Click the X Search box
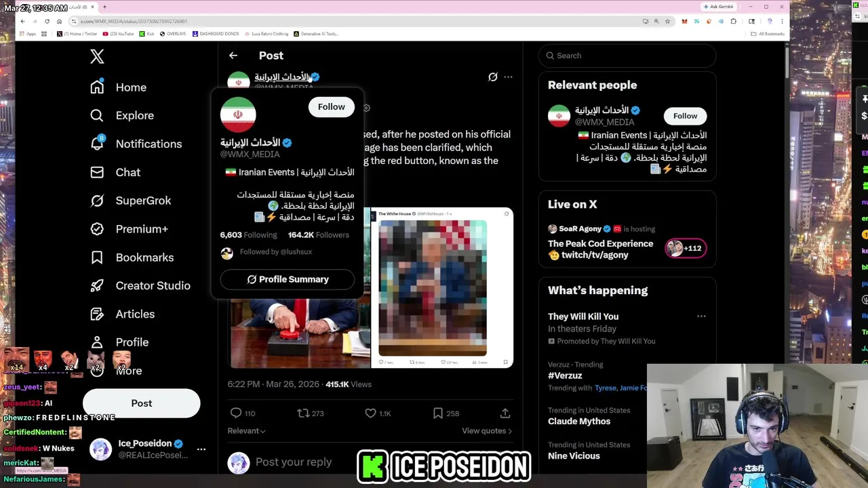This screenshot has height=488, width=868. click(627, 56)
